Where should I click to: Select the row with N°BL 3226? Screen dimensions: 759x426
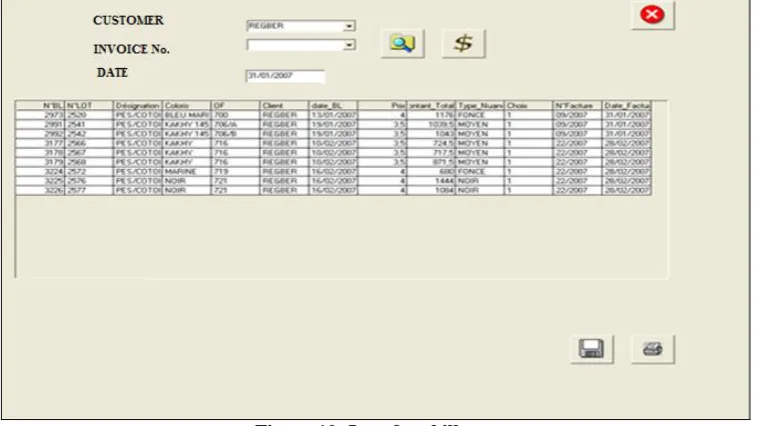pyautogui.click(x=334, y=190)
